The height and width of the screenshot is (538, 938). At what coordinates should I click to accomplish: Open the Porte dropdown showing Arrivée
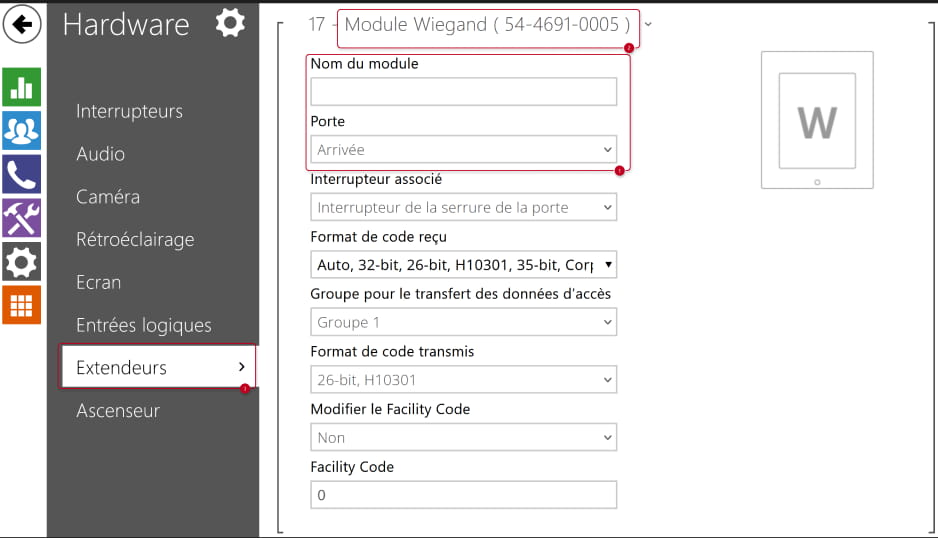coord(464,150)
